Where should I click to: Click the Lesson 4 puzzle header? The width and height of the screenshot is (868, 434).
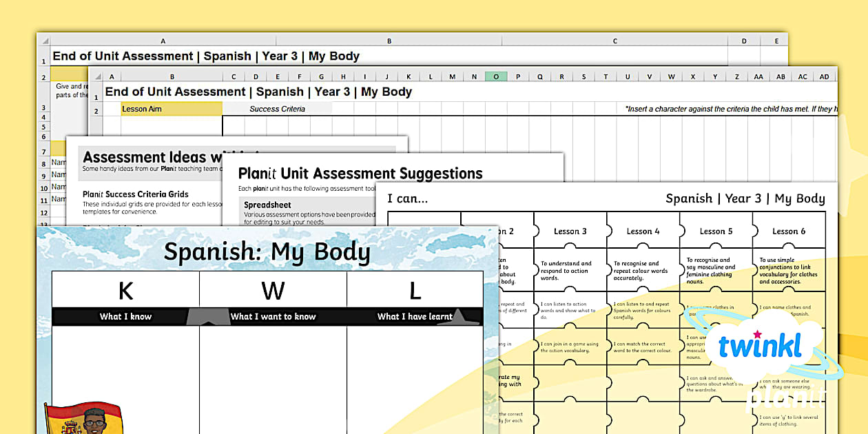tap(643, 231)
